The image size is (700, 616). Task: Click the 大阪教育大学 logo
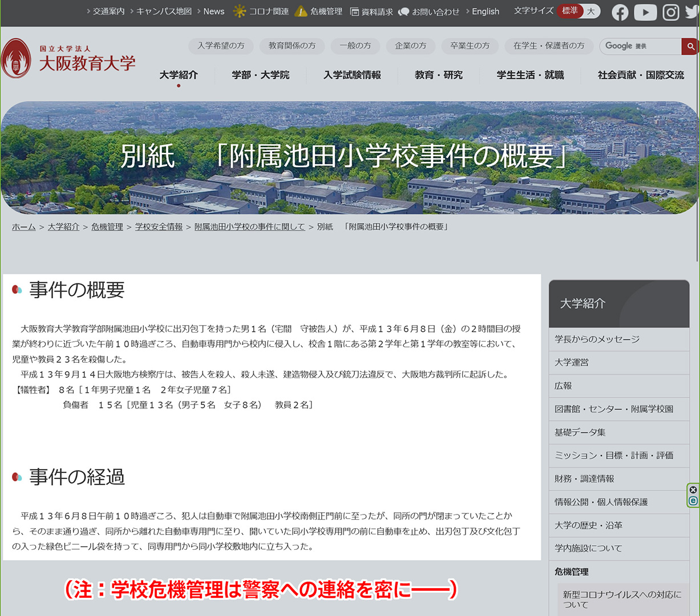tap(68, 59)
